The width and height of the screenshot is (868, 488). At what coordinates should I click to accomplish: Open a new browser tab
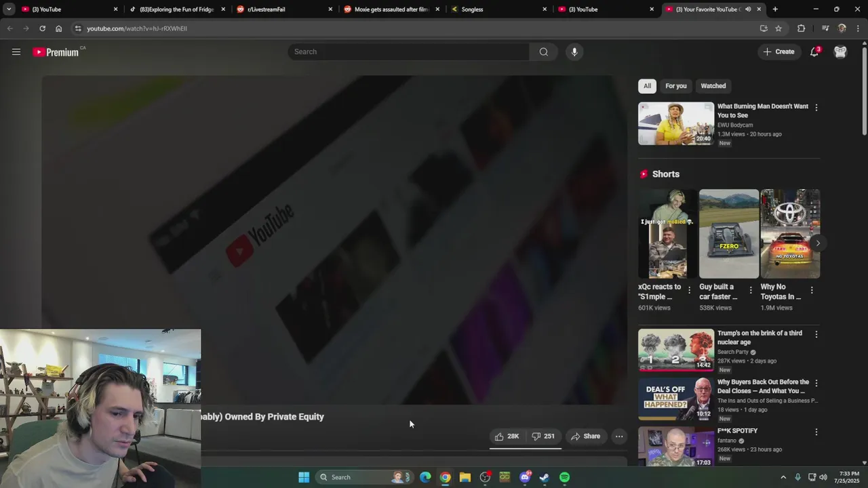tap(775, 9)
